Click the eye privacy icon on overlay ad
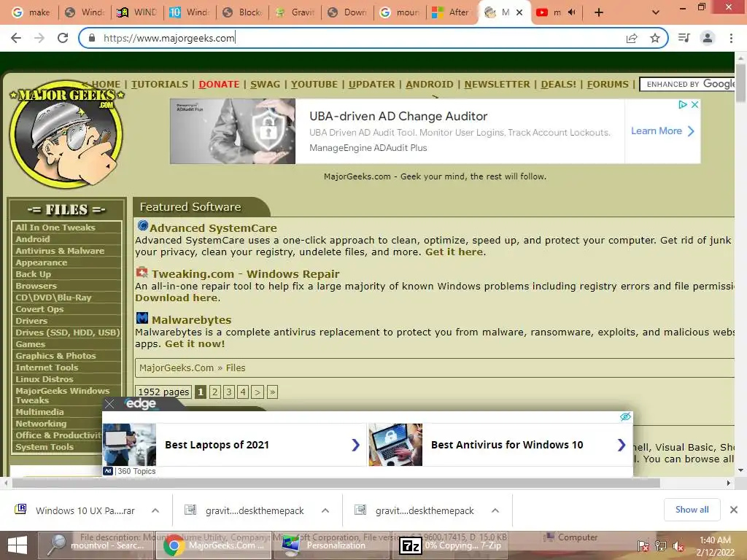The image size is (747, 560). [625, 416]
